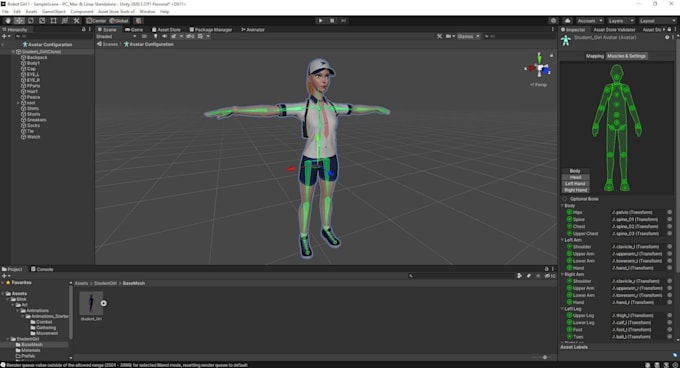
Task: Open the Window menu
Action: pos(147,12)
